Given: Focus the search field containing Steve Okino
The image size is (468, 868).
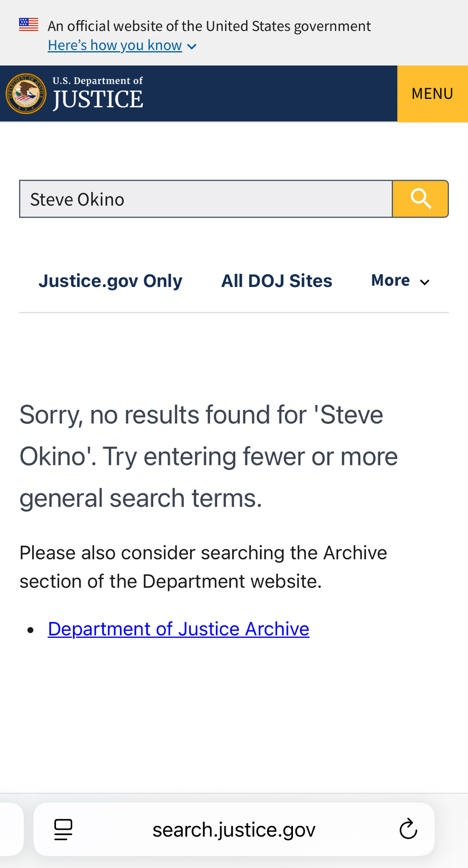Looking at the screenshot, I should [206, 199].
